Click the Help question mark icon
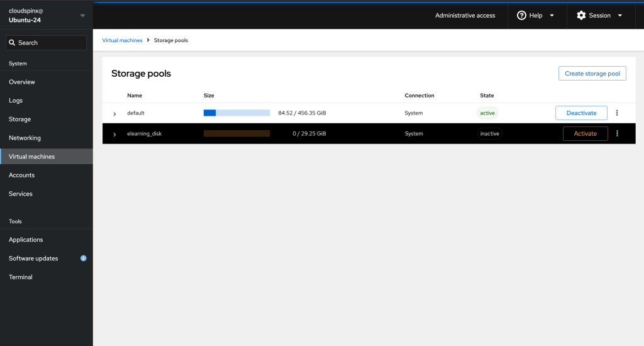This screenshot has width=644, height=346. coord(521,15)
